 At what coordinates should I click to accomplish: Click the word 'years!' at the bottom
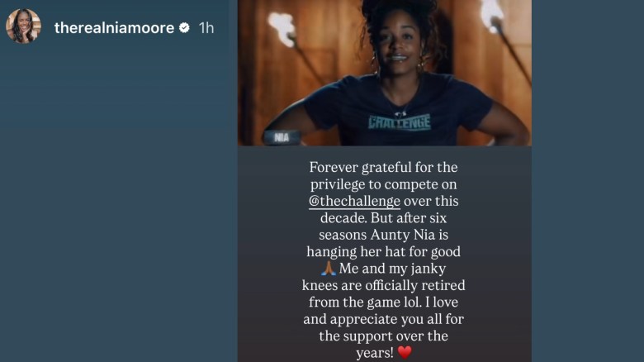[375, 353]
